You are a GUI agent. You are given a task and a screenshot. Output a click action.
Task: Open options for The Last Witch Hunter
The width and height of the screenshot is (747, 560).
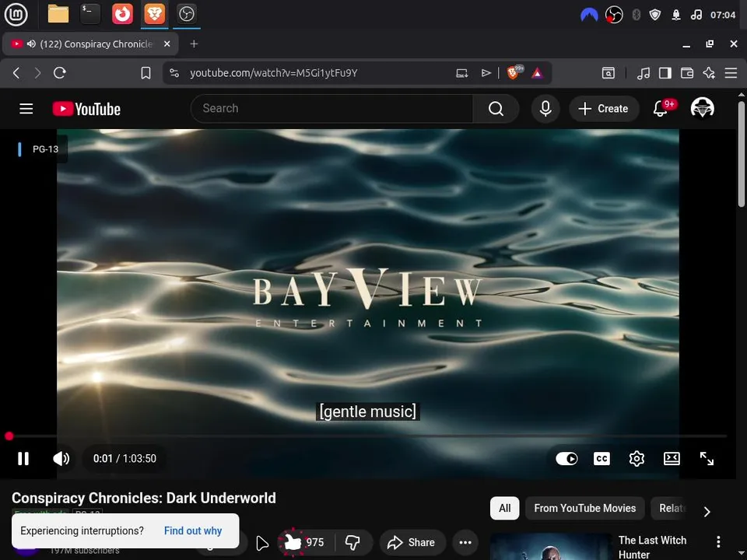pyautogui.click(x=718, y=541)
